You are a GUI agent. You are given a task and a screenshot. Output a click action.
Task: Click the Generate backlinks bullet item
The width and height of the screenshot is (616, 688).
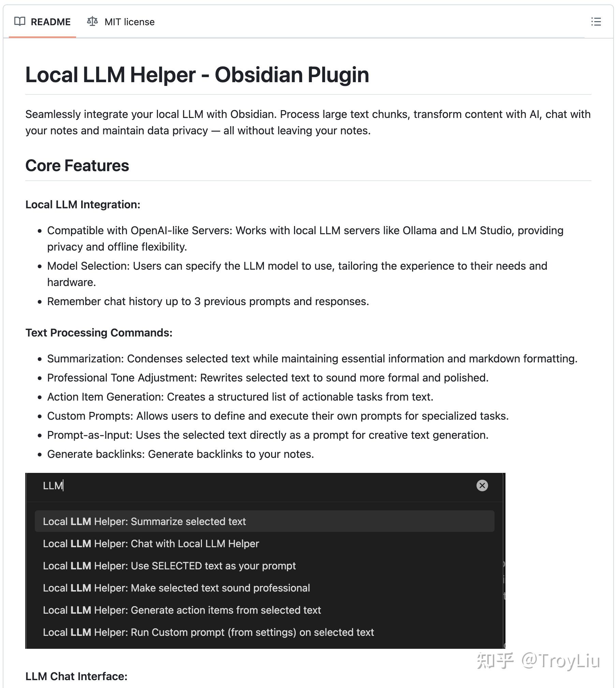point(180,454)
